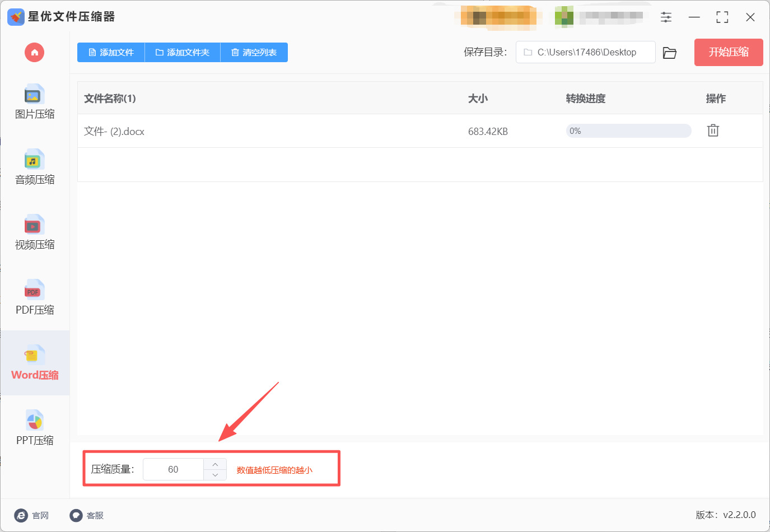
Task: Go to the home screen icon
Action: pos(34,53)
